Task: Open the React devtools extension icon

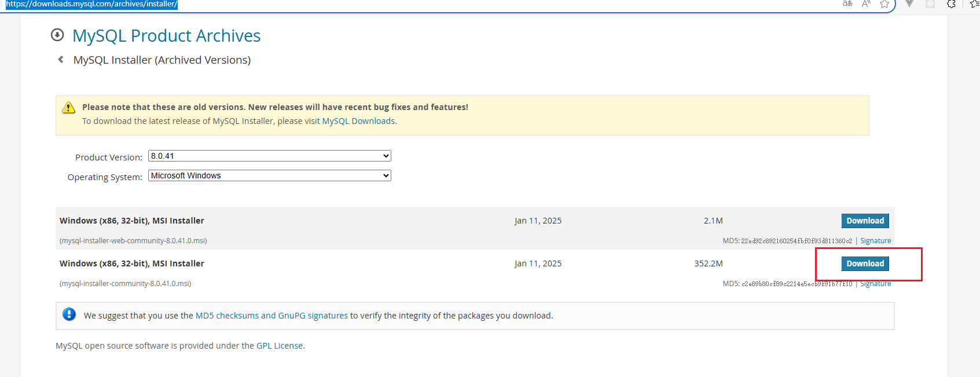Action: (x=930, y=4)
